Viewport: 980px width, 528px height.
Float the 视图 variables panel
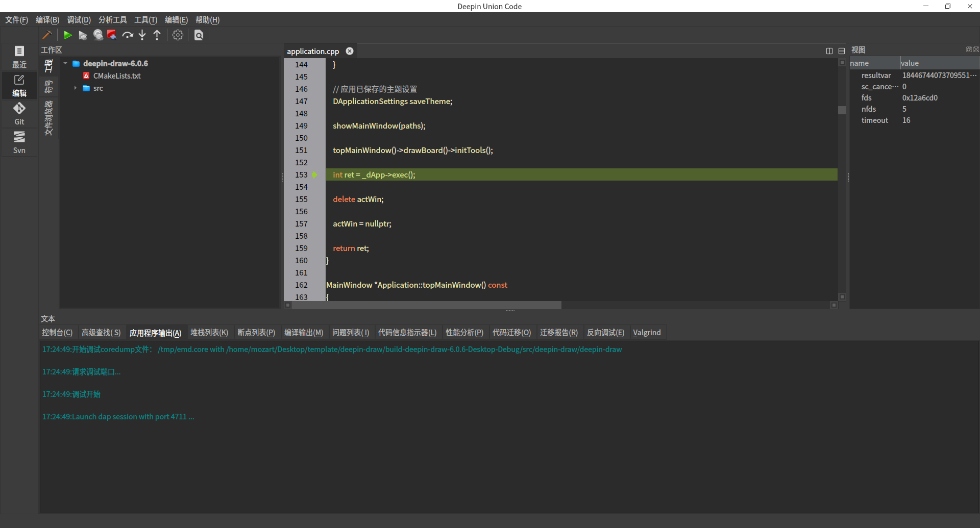point(969,49)
